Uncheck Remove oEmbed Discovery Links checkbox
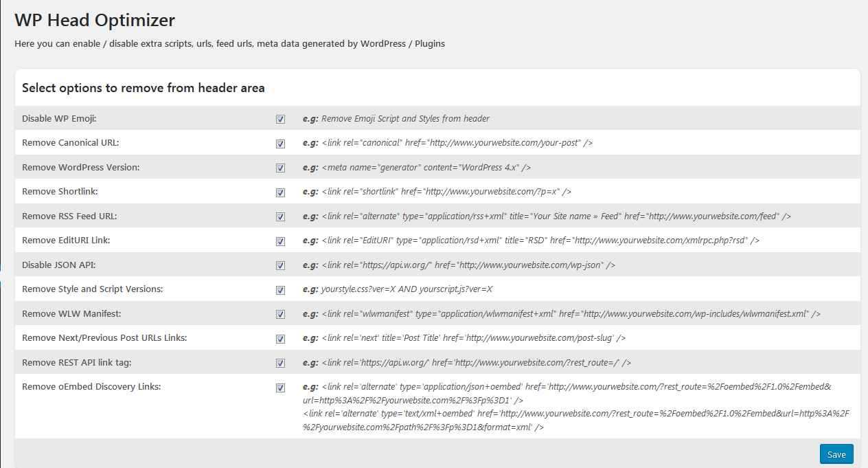 [280, 388]
